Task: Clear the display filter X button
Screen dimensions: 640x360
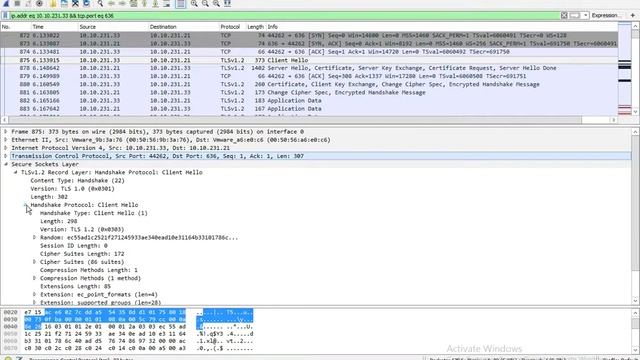Action: click(564, 15)
